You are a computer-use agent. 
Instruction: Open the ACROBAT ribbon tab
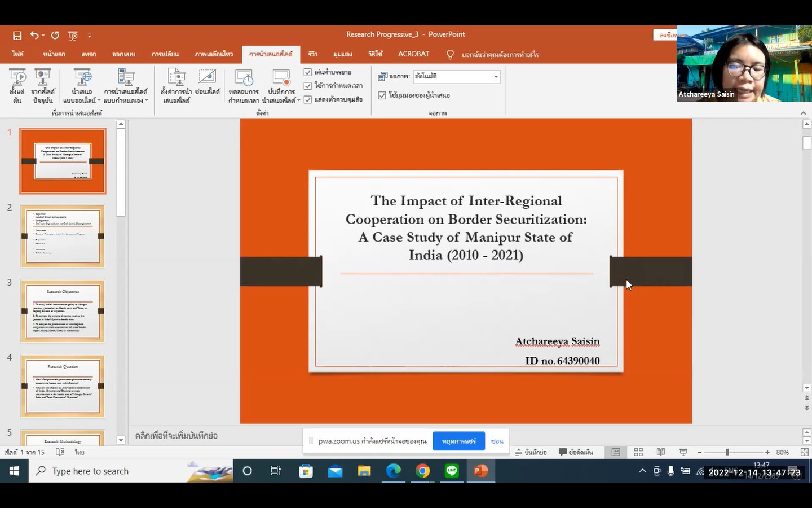pyautogui.click(x=413, y=54)
